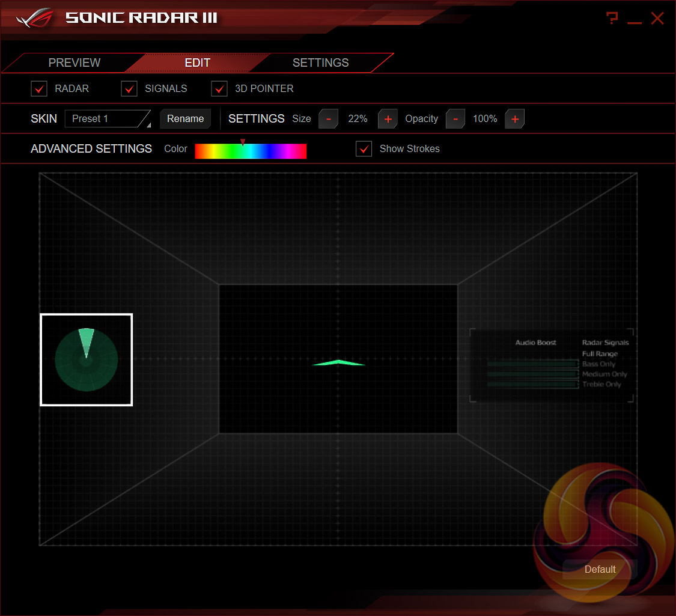Disable the SIGNALS checkbox
The width and height of the screenshot is (676, 616).
pyautogui.click(x=129, y=89)
